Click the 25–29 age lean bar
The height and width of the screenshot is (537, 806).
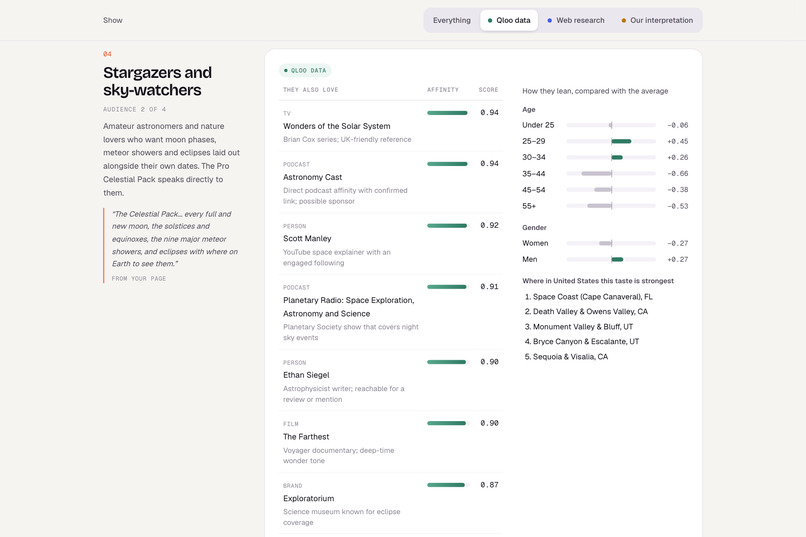611,141
